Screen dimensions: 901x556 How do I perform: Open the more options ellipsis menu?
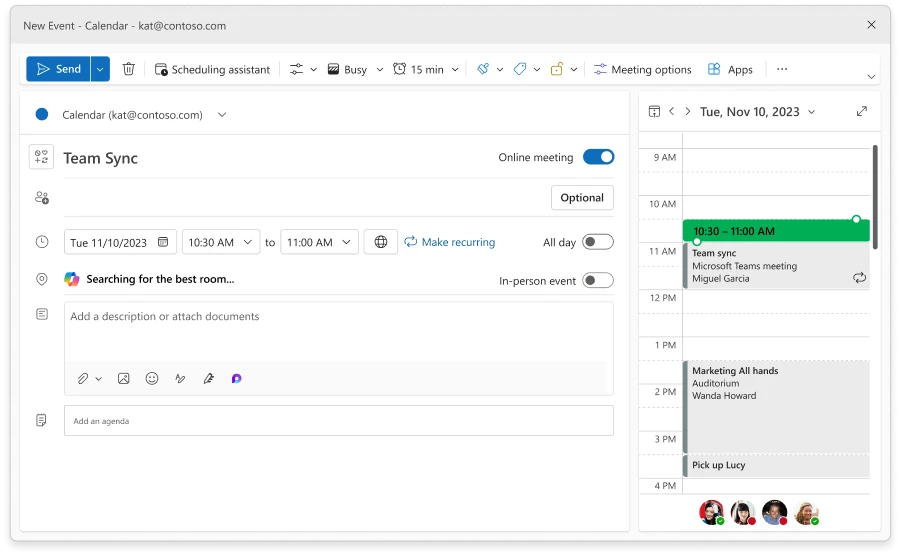[782, 69]
